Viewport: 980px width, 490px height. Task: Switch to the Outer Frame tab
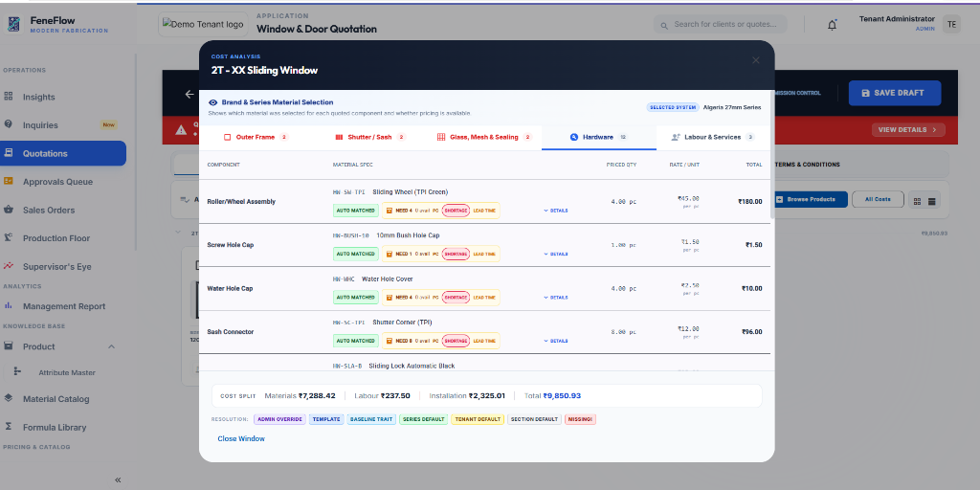(256, 137)
